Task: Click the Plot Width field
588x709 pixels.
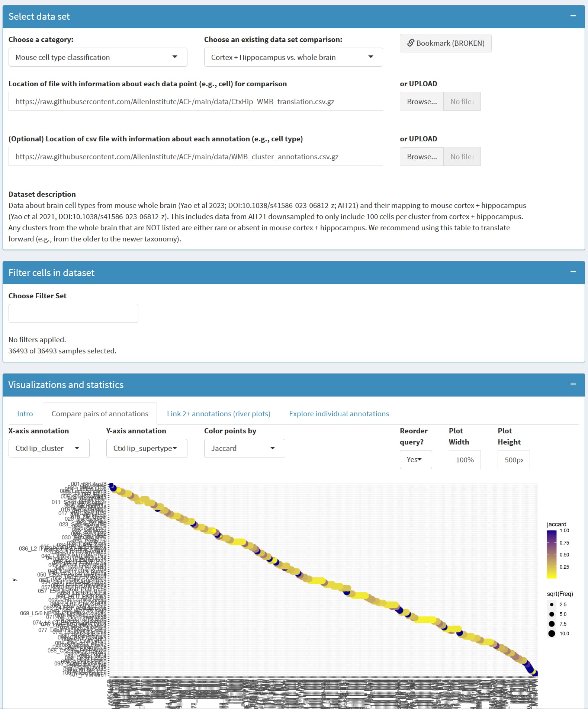Action: coord(465,460)
